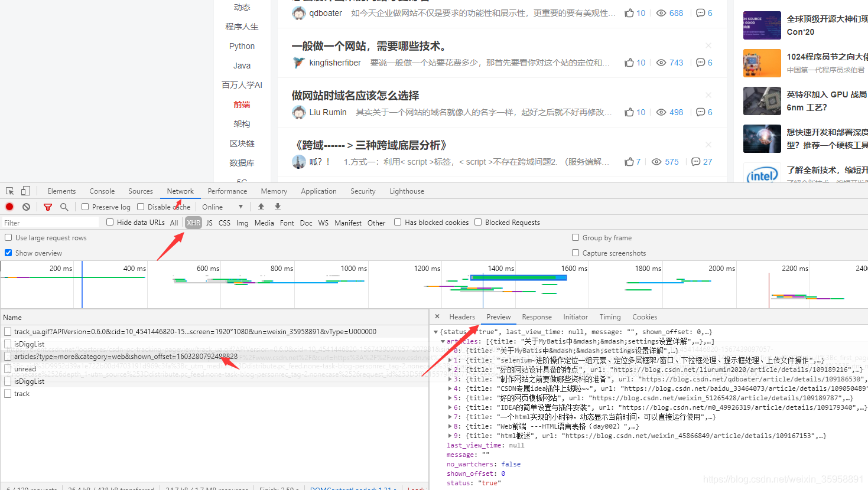Click the views eye icon showing 498
868x490 pixels.
click(x=661, y=112)
